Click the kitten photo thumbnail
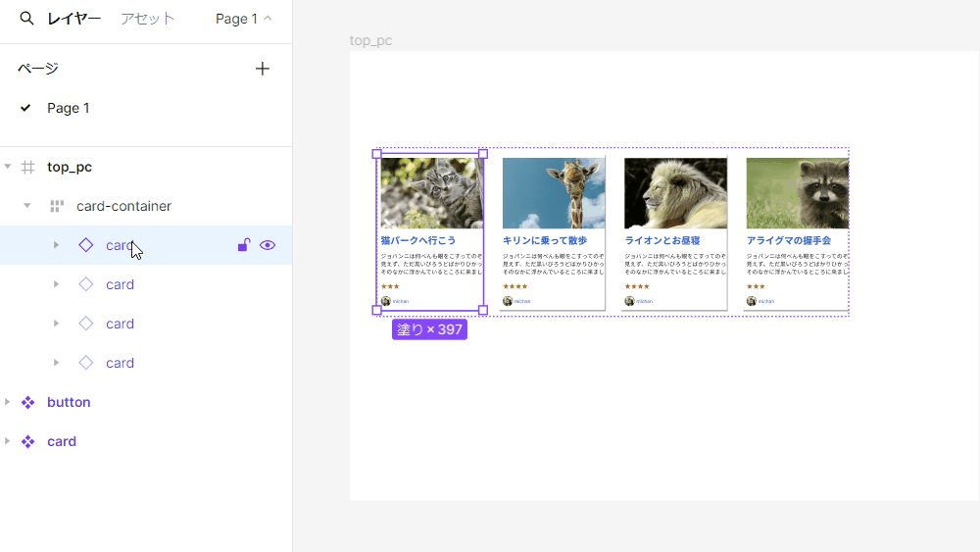980x552 pixels. click(432, 192)
